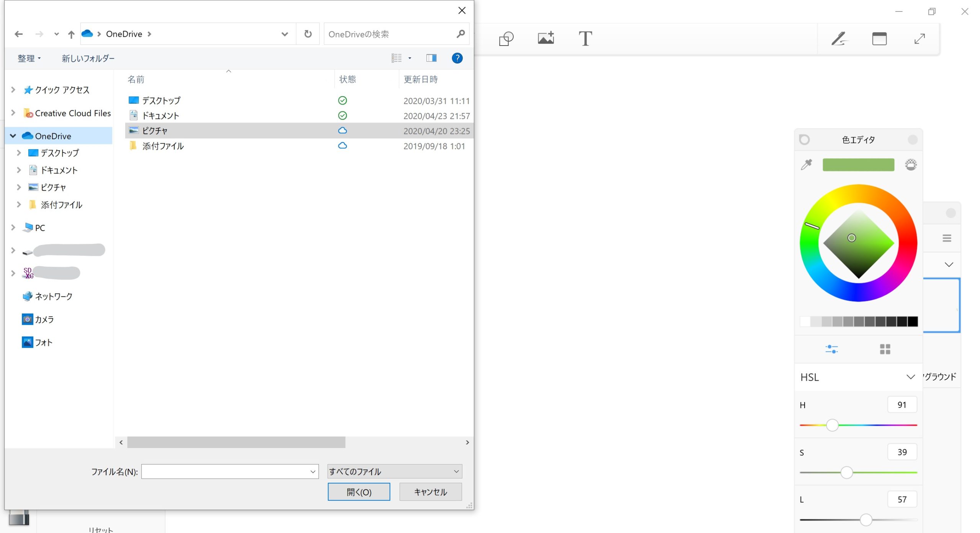Viewport: 980px width, 533px height.
Task: Switch to swatches grid view in color editor
Action: coord(885,349)
